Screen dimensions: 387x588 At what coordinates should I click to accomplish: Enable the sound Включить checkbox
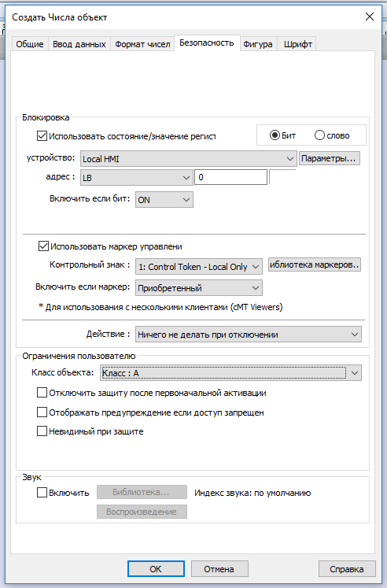point(42,493)
